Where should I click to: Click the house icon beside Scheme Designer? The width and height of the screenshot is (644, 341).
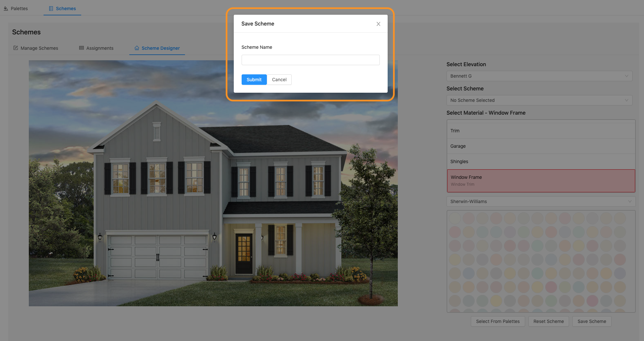[x=137, y=48]
